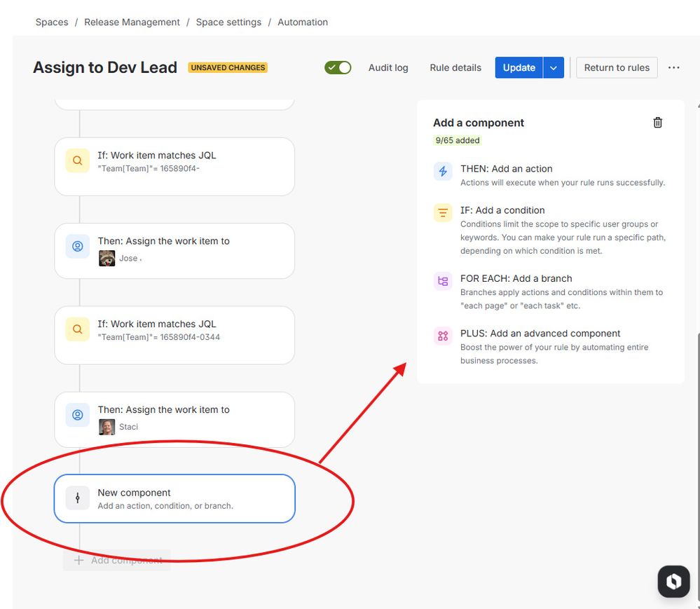Disable the rule using the green toggle
The width and height of the screenshot is (700, 609).
click(338, 67)
